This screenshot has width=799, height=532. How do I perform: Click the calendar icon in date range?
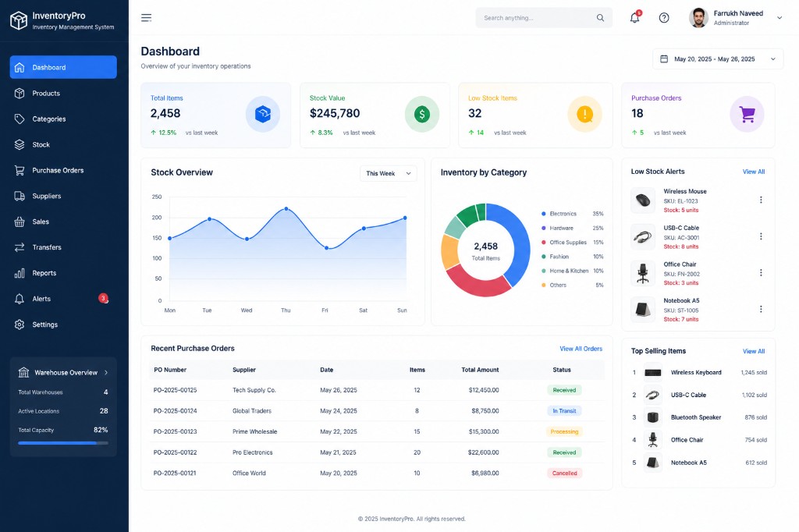click(664, 59)
